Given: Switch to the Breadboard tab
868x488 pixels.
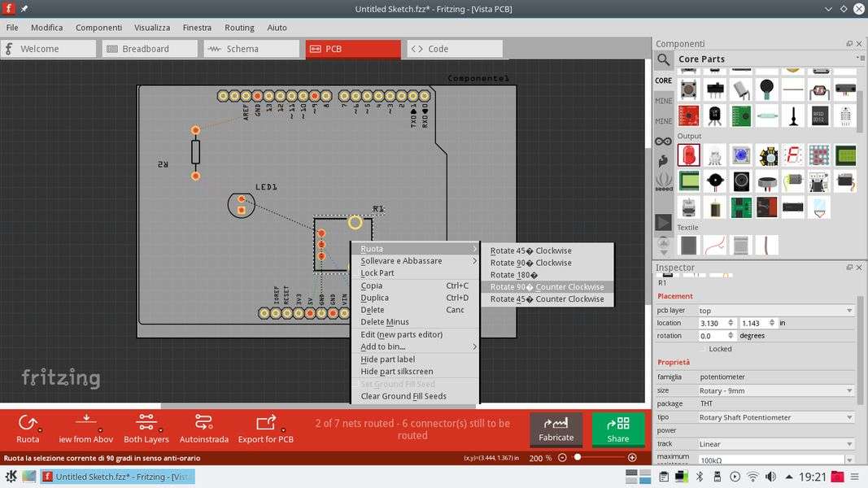Looking at the screenshot, I should coord(150,49).
